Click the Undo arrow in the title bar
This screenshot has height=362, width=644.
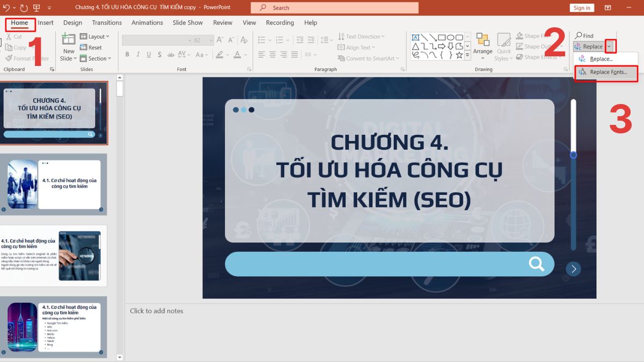pyautogui.click(x=6, y=8)
